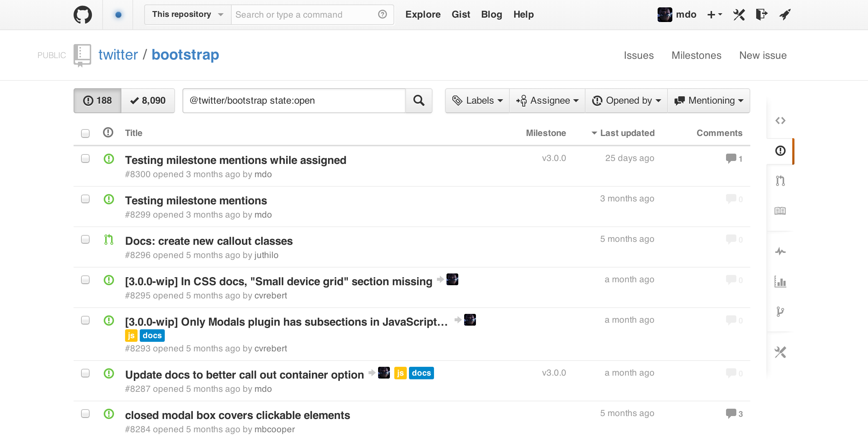This screenshot has height=437, width=868.
Task: Go to Milestones in repository navigation
Action: [696, 55]
